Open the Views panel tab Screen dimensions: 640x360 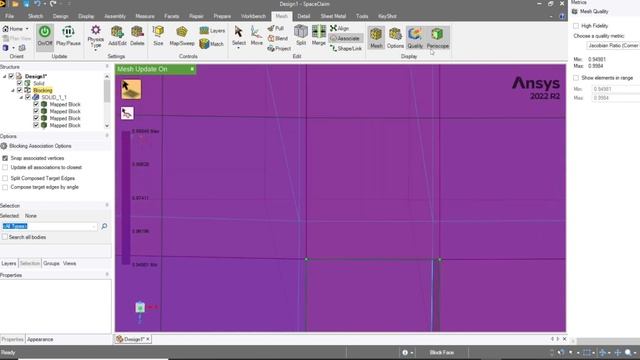(69, 264)
